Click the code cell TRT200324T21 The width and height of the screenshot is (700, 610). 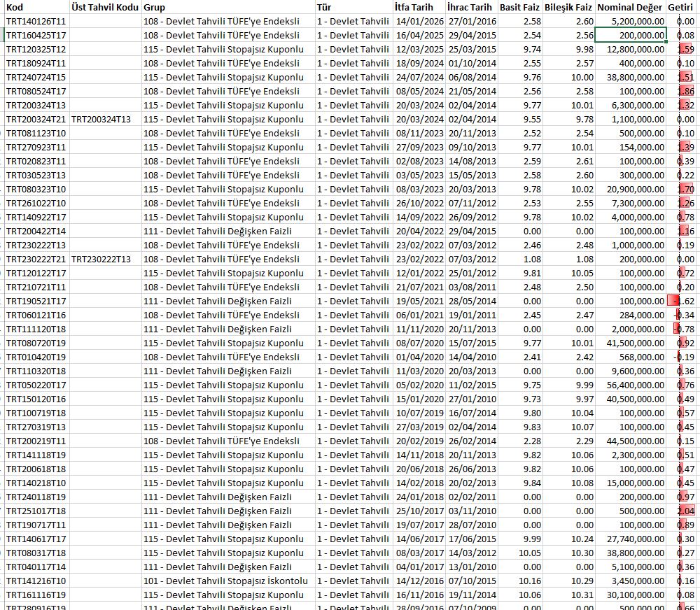[x=37, y=119]
